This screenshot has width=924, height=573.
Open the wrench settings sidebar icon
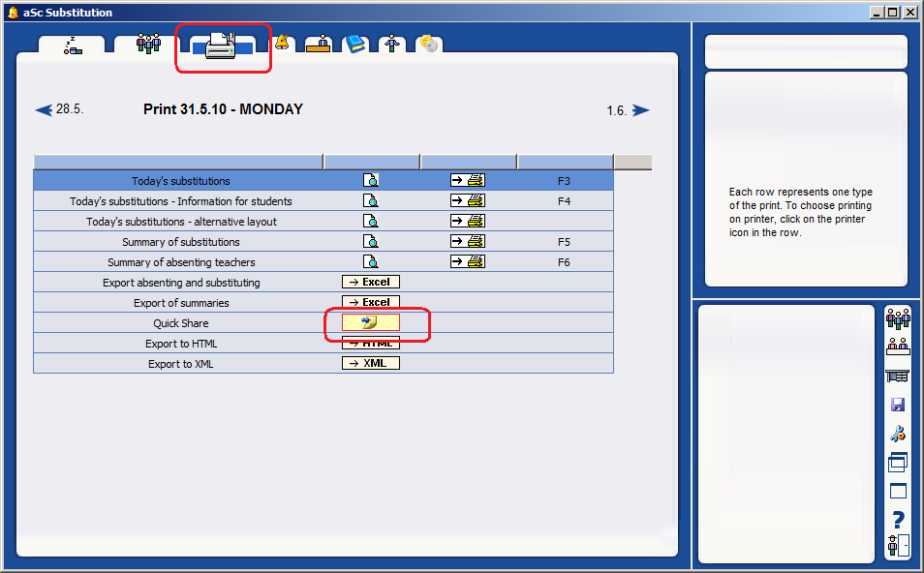[x=898, y=434]
